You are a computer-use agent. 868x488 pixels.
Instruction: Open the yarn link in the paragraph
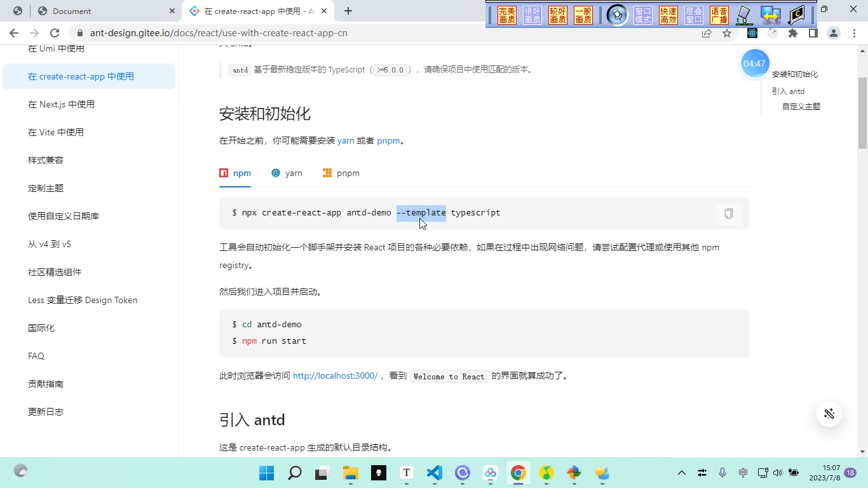(346, 140)
